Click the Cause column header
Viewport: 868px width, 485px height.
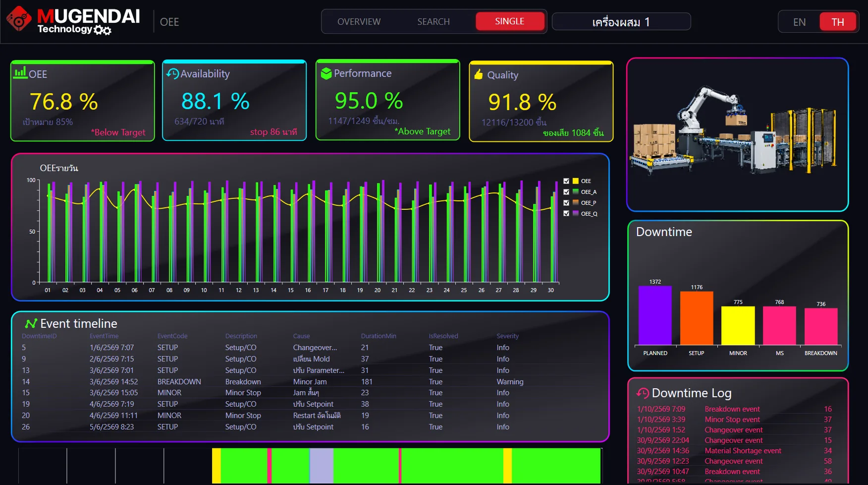(x=301, y=336)
